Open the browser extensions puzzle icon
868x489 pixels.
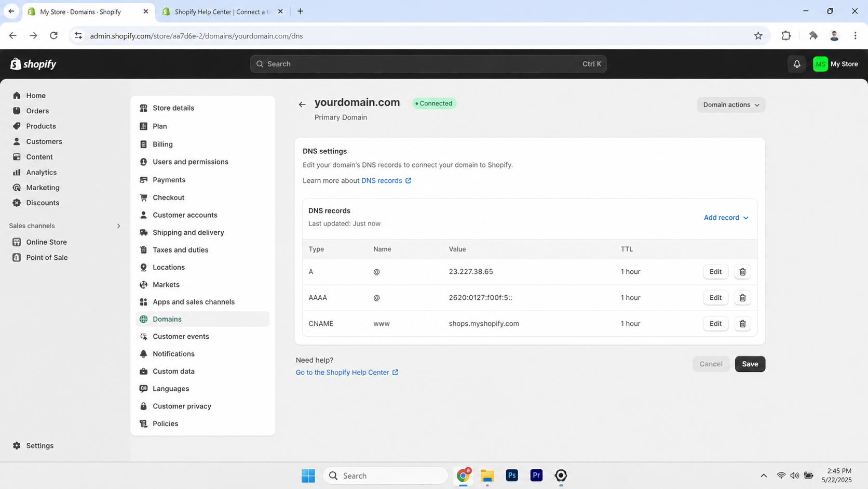click(x=786, y=36)
